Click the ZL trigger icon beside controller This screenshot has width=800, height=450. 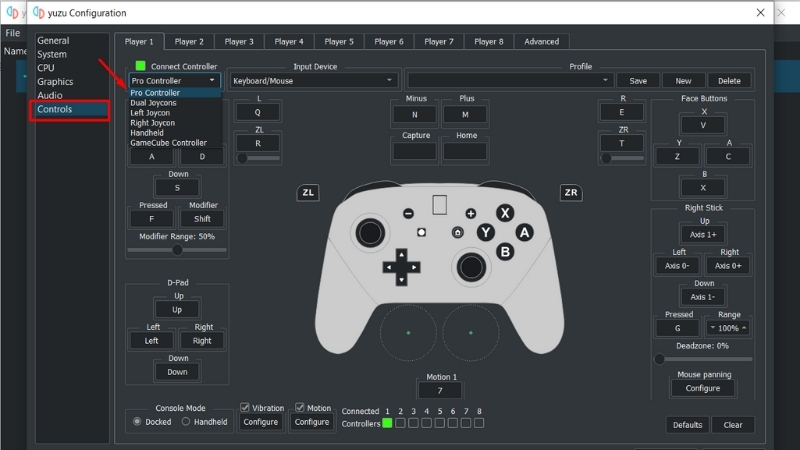308,192
